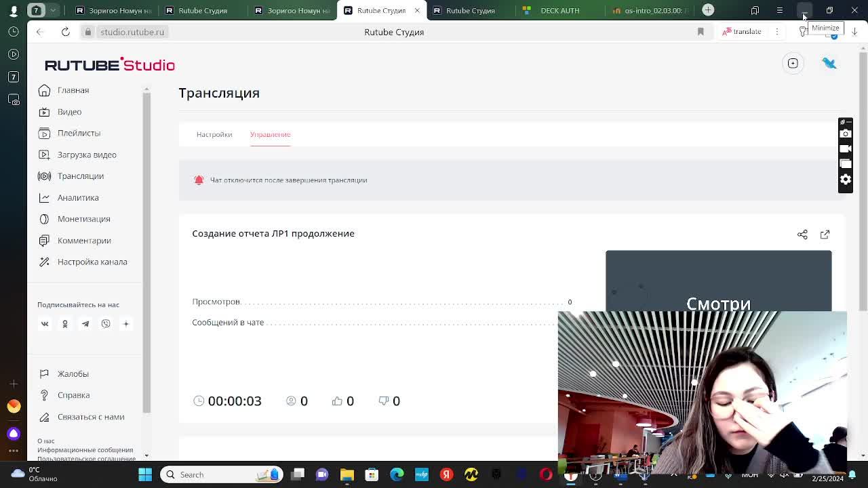Reload the page
Image resolution: width=868 pixels, height=488 pixels.
[x=66, y=32]
